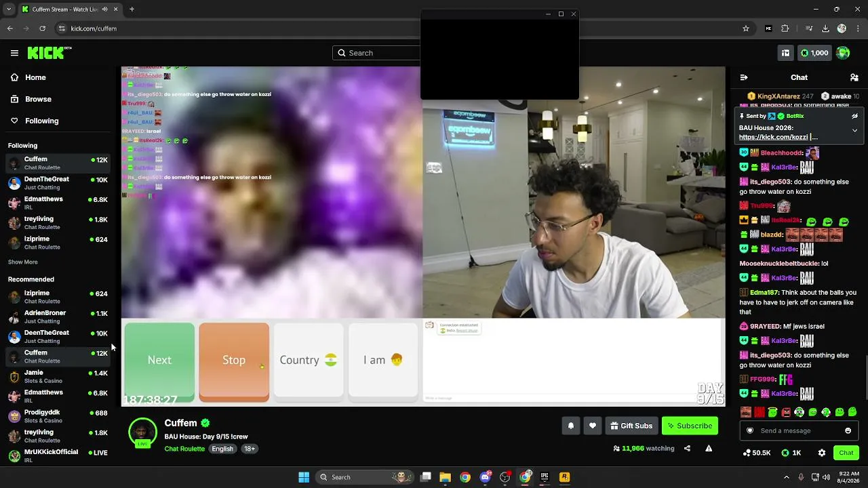Open Prodigyddk recommended channel
This screenshot has height=488, width=868.
click(58, 416)
